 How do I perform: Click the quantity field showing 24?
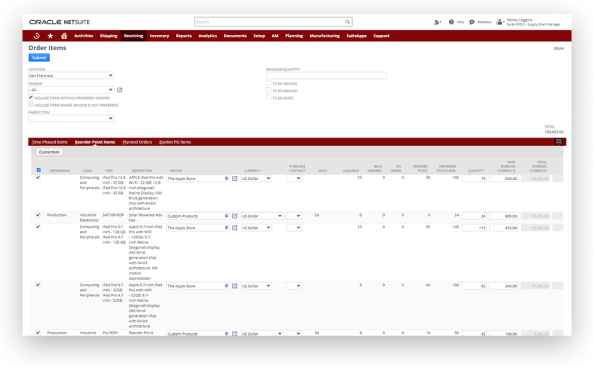pos(474,216)
